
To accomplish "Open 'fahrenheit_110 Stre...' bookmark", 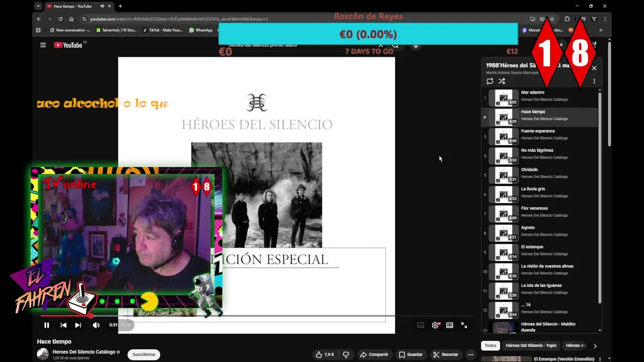I will tap(116, 30).
